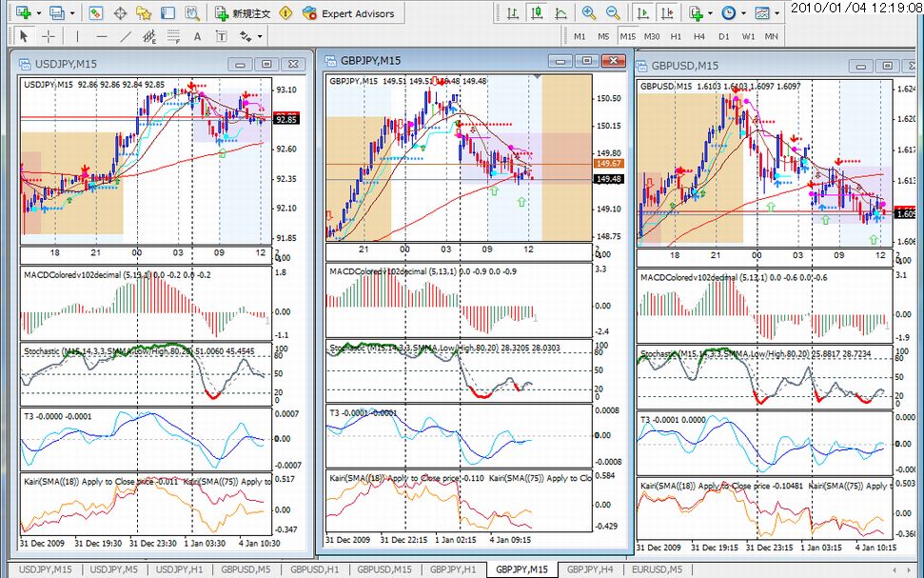Switch to the USDJPY,H1 tab

tap(179, 569)
